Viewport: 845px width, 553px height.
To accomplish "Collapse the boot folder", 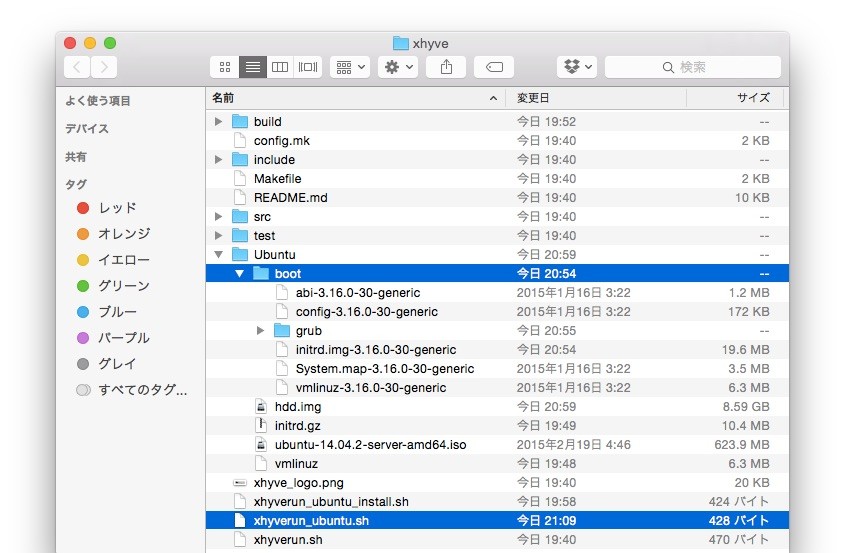I will click(239, 274).
